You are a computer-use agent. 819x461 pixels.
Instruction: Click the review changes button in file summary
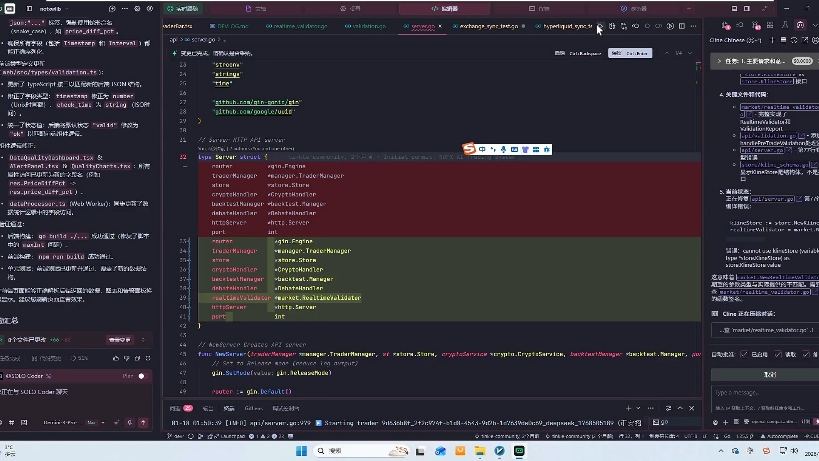tap(120, 340)
